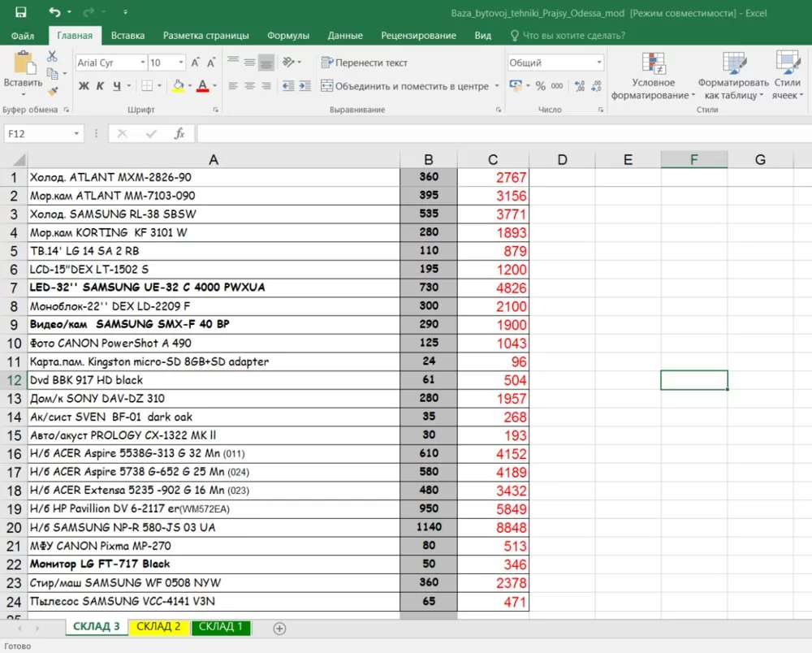Open Стили ячеек gallery
This screenshot has width=812, height=653.
[788, 76]
